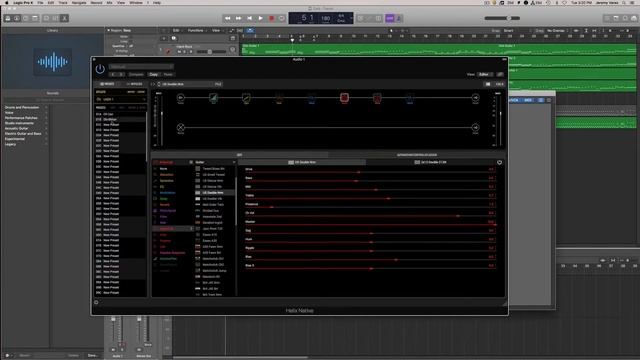
Task: Select the 4x12 cab parameters tab
Action: click(x=431, y=162)
